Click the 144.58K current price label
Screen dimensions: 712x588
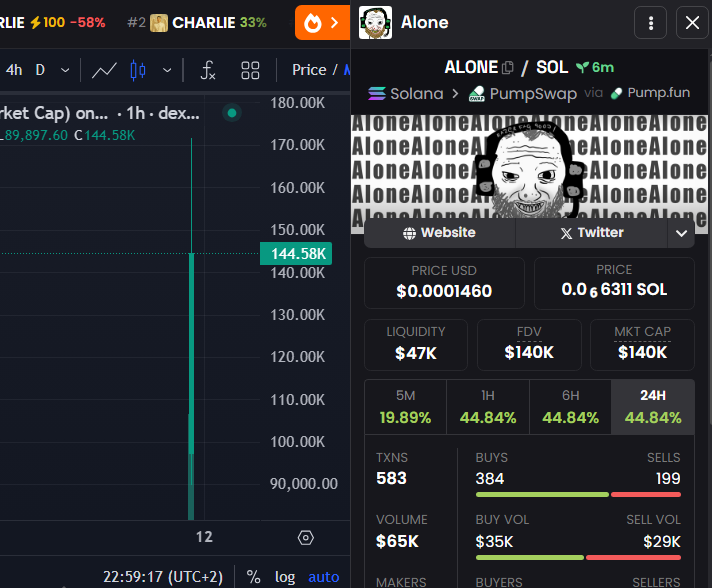296,254
